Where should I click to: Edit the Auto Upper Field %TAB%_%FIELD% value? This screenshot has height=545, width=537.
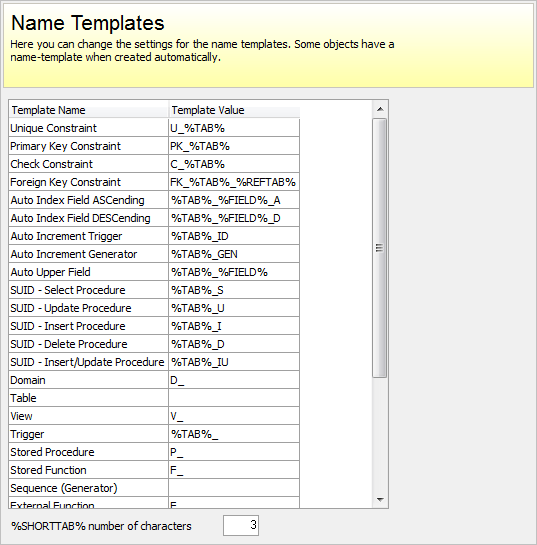pos(234,272)
